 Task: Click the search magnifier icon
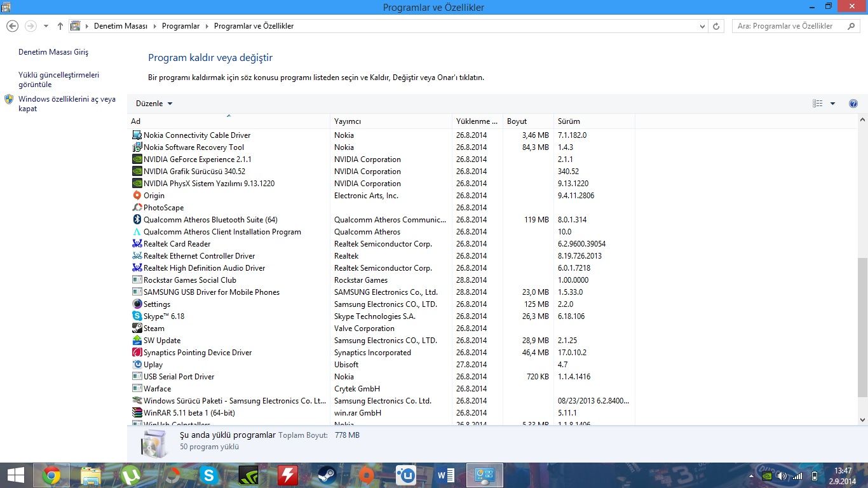851,26
